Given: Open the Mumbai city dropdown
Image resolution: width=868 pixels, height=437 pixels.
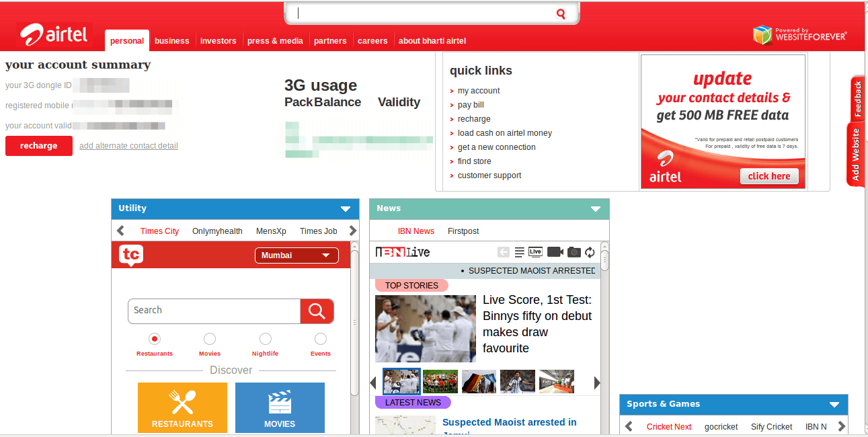Looking at the screenshot, I should (297, 255).
